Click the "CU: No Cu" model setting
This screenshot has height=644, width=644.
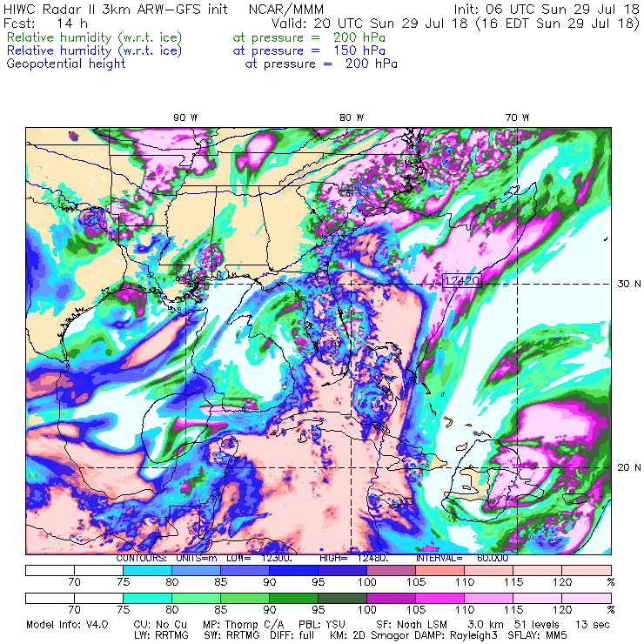click(x=160, y=625)
